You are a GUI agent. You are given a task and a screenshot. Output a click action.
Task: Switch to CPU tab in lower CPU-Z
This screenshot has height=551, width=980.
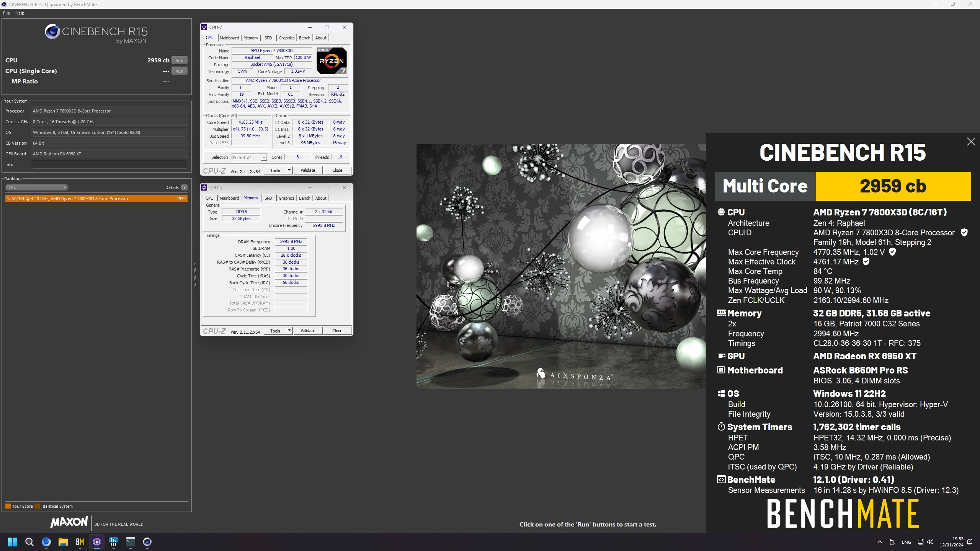[x=209, y=198]
